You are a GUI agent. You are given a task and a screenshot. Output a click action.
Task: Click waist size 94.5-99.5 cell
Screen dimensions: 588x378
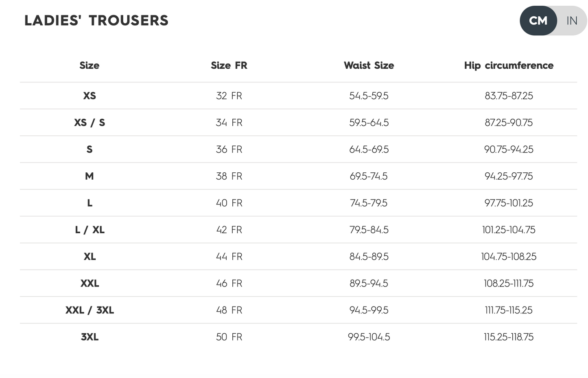[x=369, y=311]
